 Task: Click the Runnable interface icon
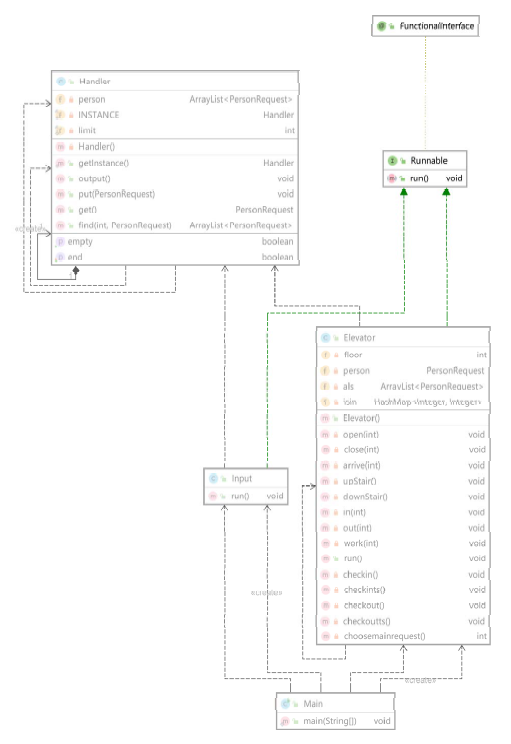(392, 161)
